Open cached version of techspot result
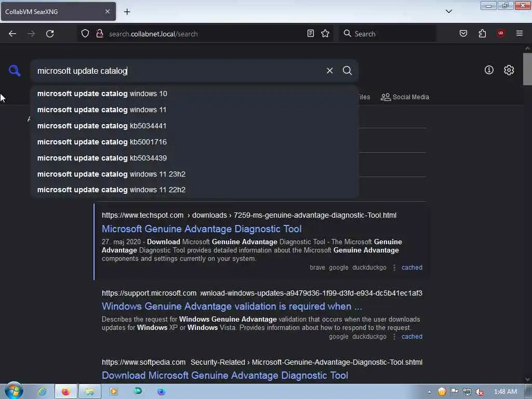The width and height of the screenshot is (532, 399). point(412,268)
